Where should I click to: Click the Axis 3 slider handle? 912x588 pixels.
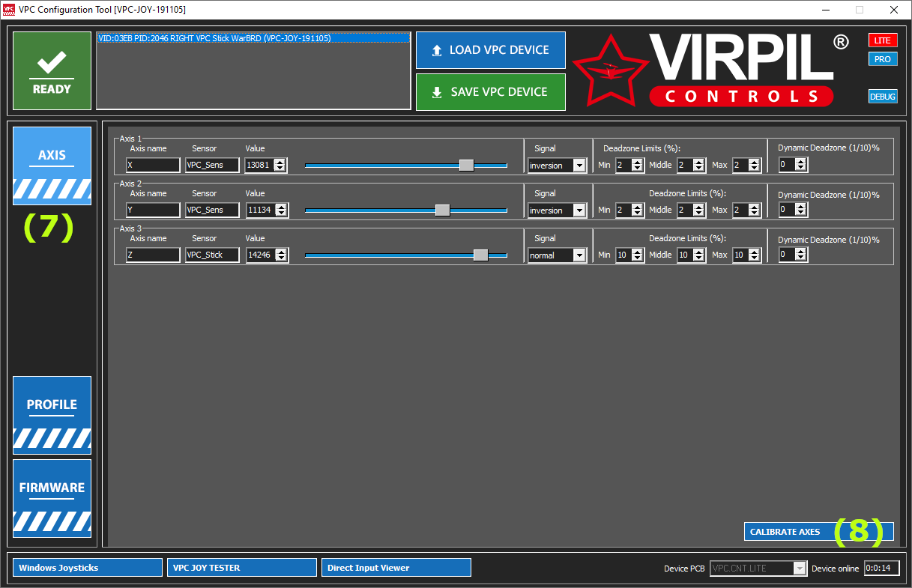480,255
